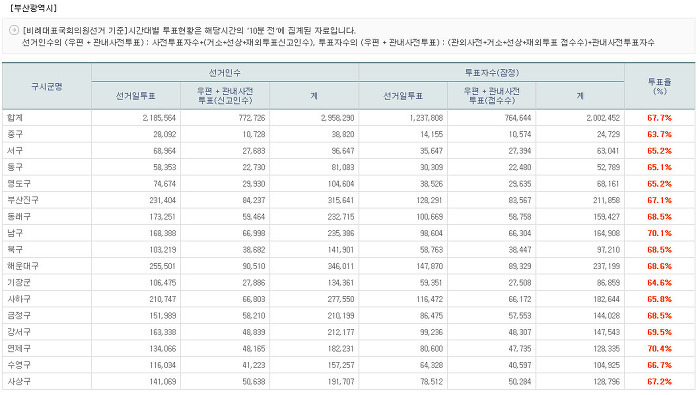Click the 기장군 row label
The image size is (700, 395).
coord(19,283)
